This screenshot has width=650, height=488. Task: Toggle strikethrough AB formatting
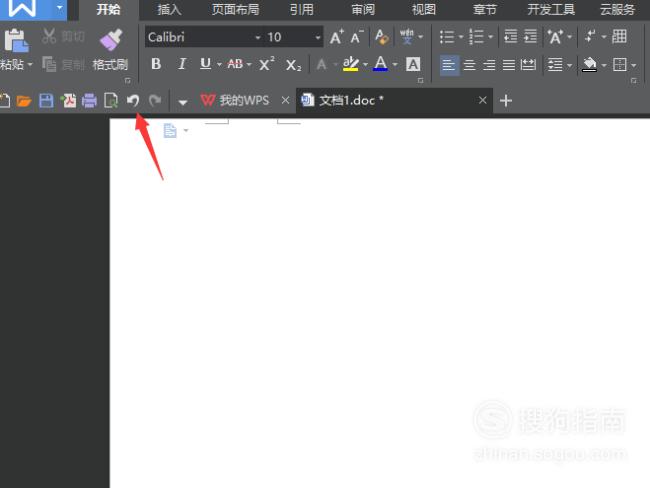[235, 64]
